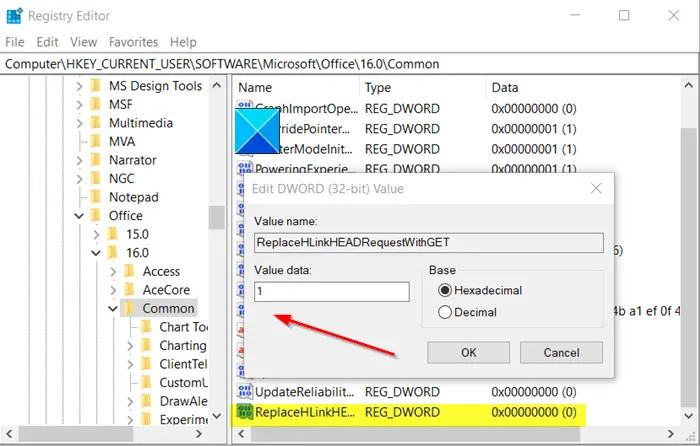
Task: Click the MS Design Tools folder icon
Action: pos(96,85)
